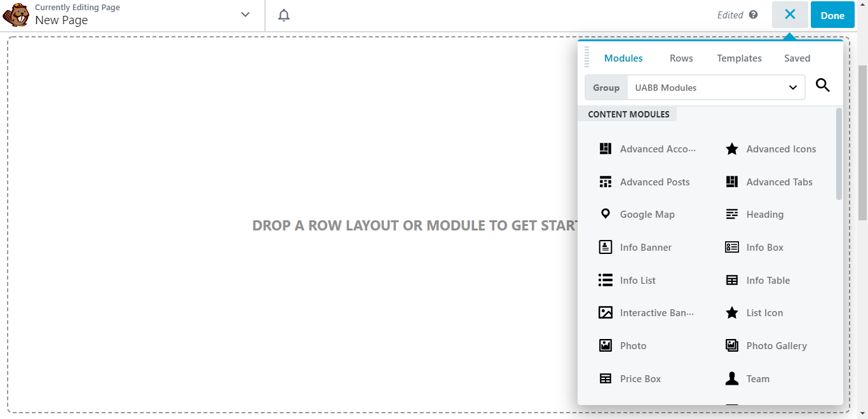The image size is (868, 419).
Task: Open the page title dropdown chevron
Action: coord(245,15)
